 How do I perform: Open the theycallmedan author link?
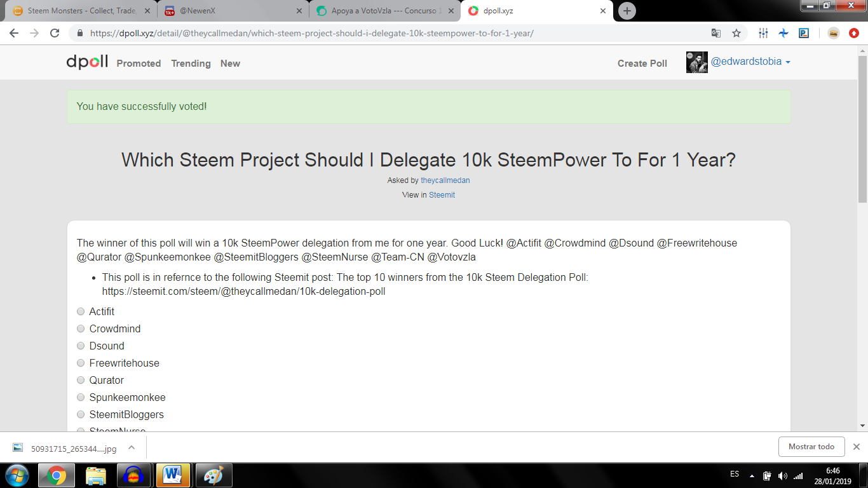(x=445, y=180)
